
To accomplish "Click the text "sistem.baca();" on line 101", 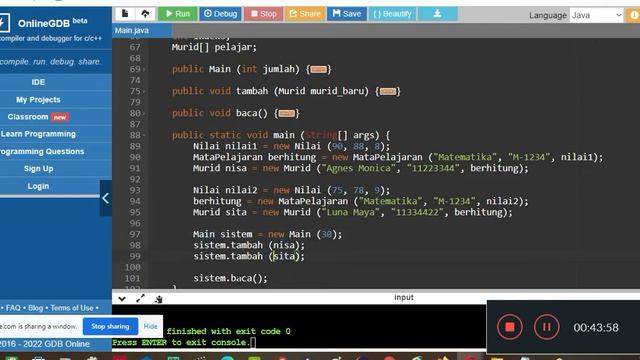I will point(231,278).
